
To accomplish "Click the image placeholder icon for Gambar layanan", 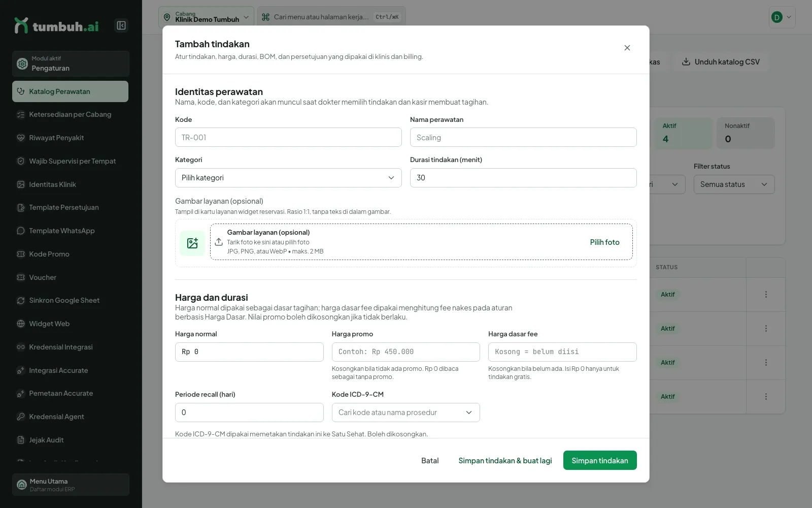I will point(192,243).
